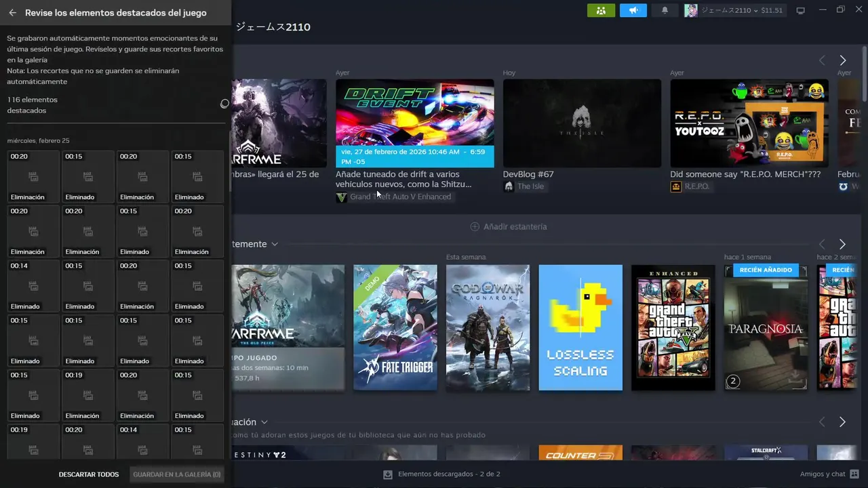868x488 pixels.
Task: Open Steam friends activity green icon
Action: [x=601, y=10]
